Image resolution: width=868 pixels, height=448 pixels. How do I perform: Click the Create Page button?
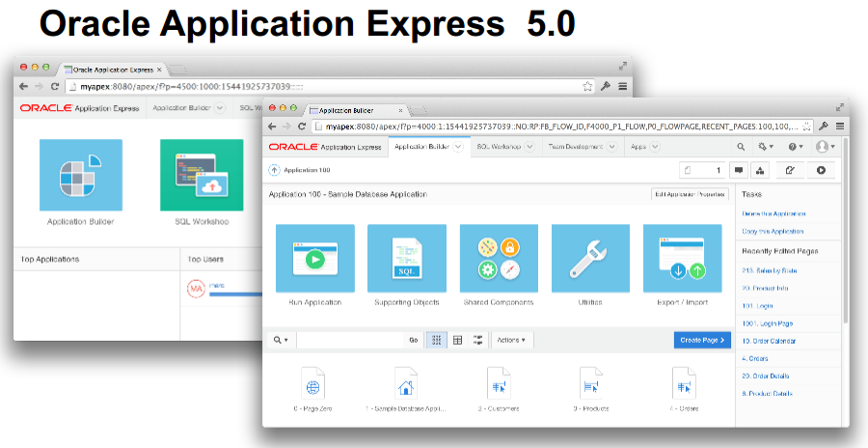click(x=702, y=340)
